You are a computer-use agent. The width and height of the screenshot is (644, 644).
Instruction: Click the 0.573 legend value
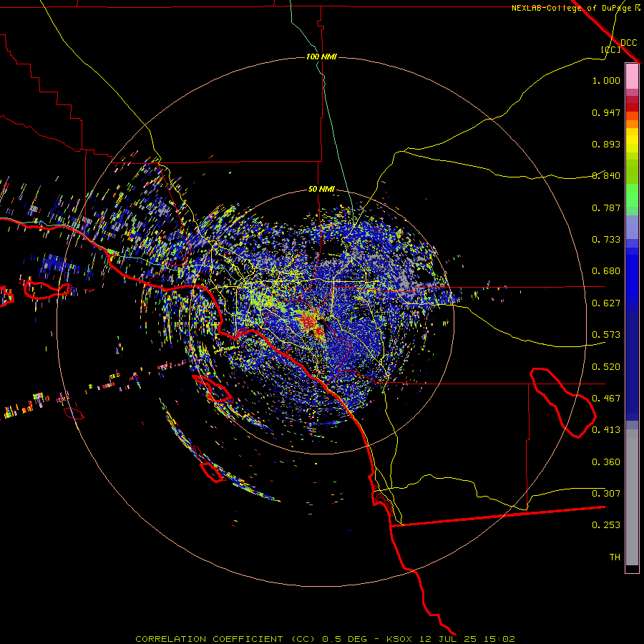(606, 335)
